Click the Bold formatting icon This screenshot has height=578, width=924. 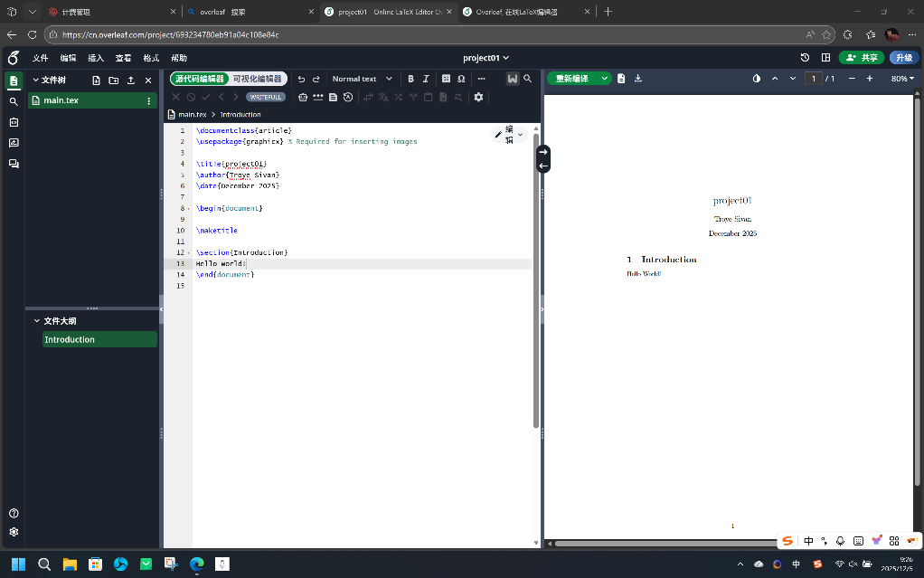[x=410, y=79]
